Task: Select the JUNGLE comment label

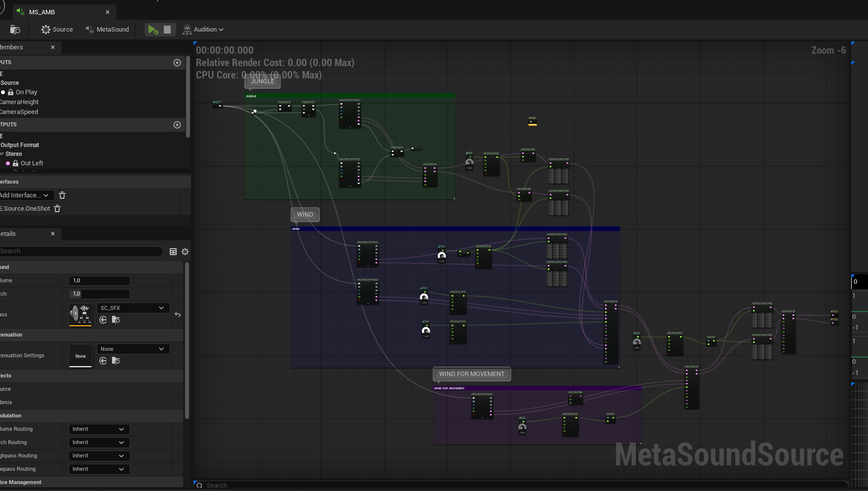Action: coord(263,81)
